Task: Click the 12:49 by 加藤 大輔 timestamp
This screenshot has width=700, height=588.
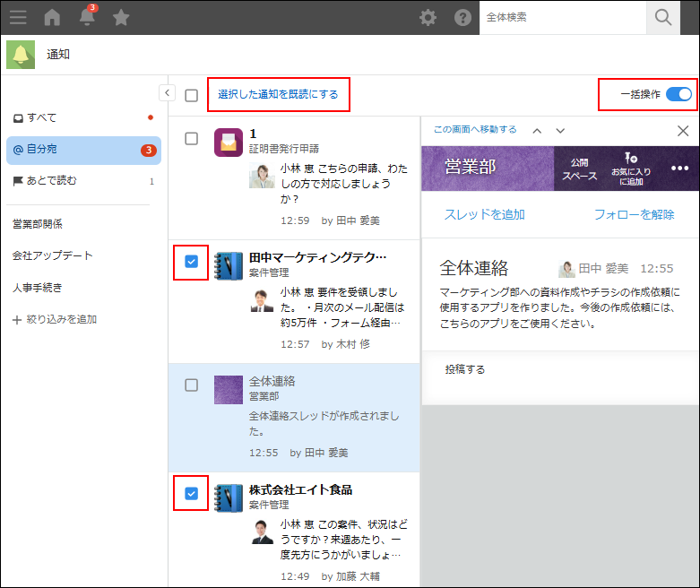Action: (x=330, y=577)
